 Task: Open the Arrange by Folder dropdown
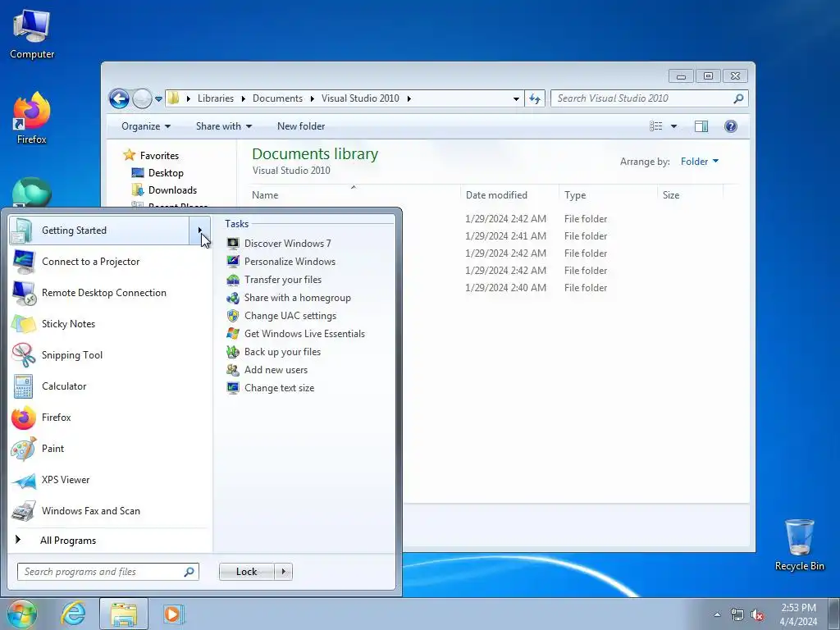click(699, 162)
